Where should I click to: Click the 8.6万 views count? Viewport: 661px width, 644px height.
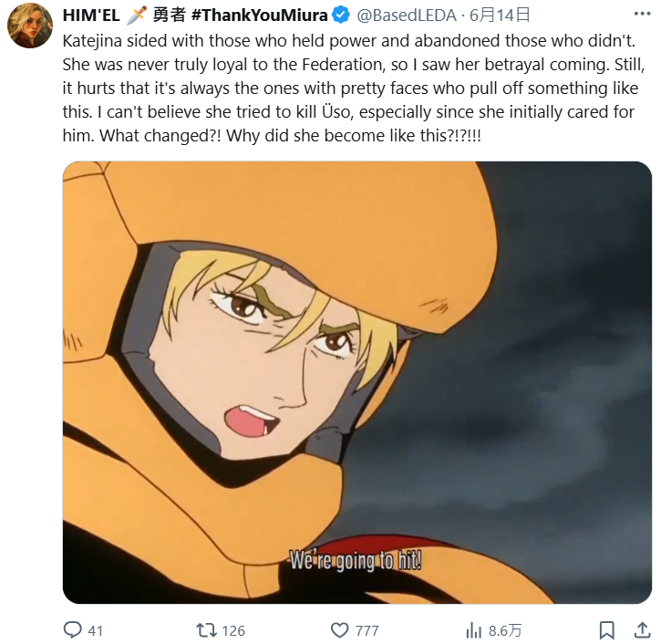tap(505, 631)
